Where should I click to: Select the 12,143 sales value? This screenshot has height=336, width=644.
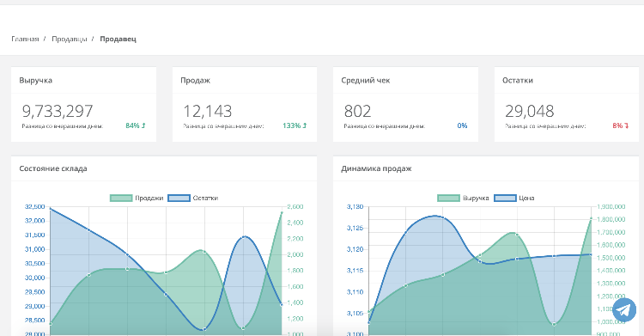point(208,111)
